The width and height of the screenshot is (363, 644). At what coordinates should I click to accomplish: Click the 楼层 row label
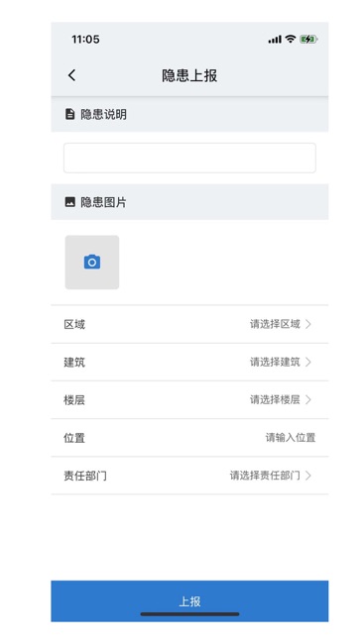pos(74,399)
